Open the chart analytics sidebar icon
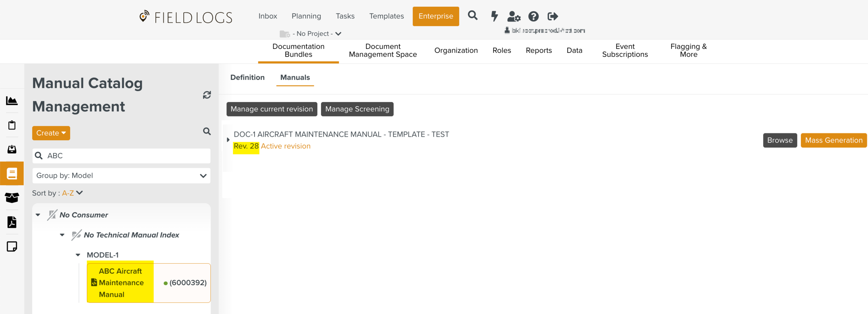The image size is (868, 314). coord(12,101)
